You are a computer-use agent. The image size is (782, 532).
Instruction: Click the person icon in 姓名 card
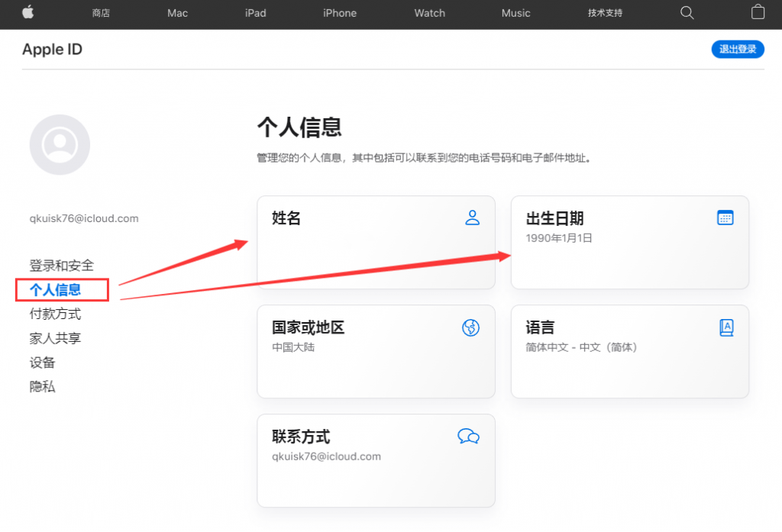point(472,218)
